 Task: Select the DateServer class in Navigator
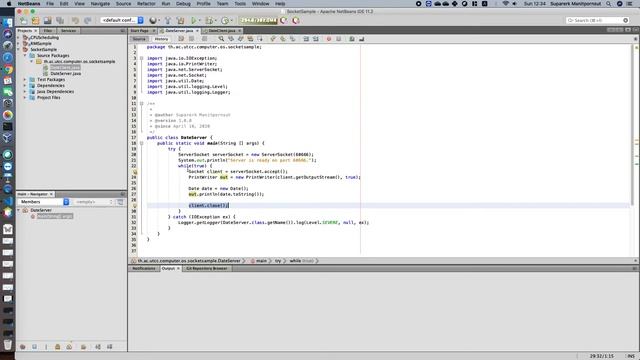click(x=41, y=210)
